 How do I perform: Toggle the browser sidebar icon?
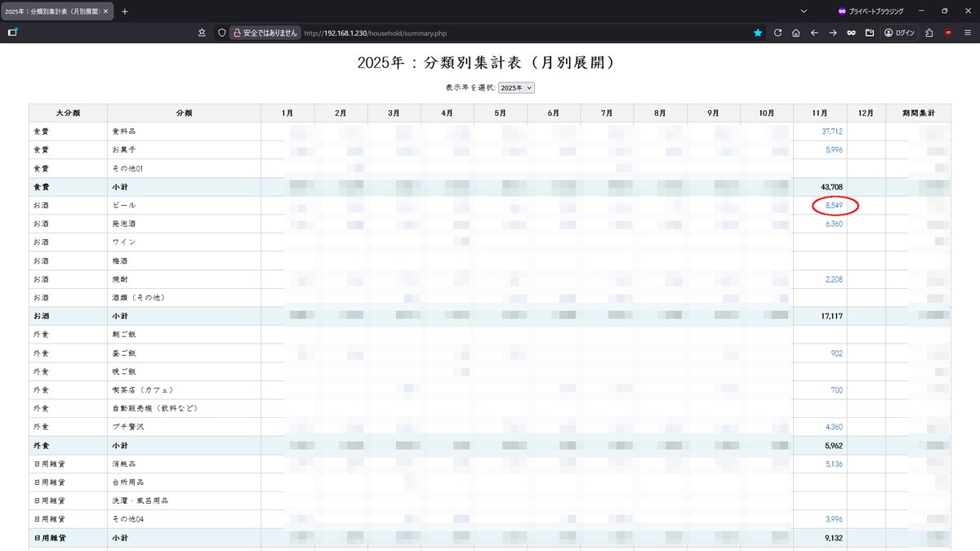pos(12,33)
